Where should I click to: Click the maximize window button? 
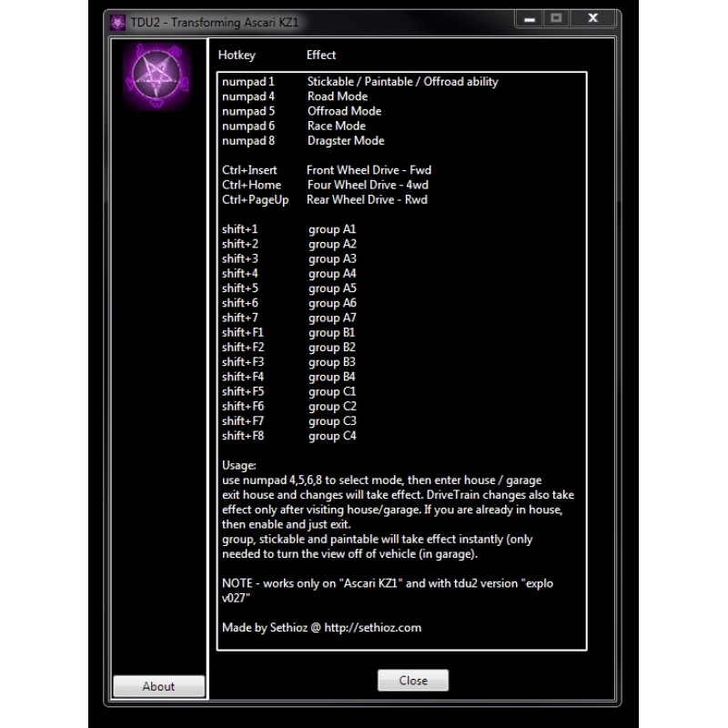[x=556, y=18]
